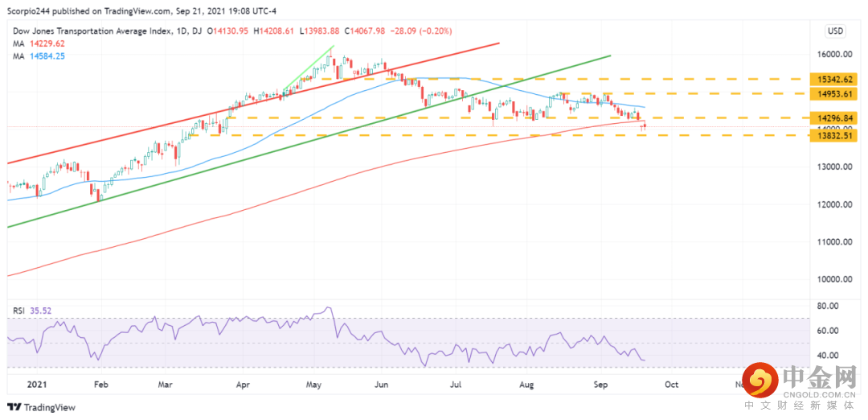Click the Sep time axis label
Image resolution: width=868 pixels, height=420 pixels.
point(600,384)
